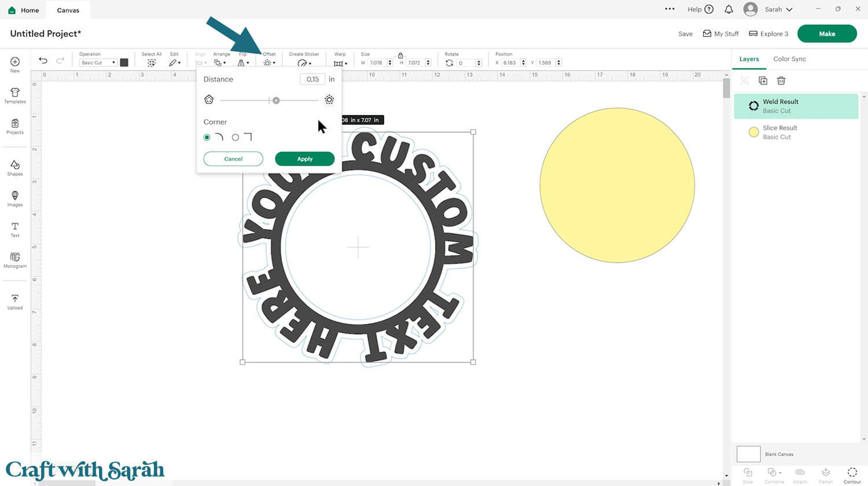Switch to the Color Sync tab
The image size is (868, 486).
point(789,59)
